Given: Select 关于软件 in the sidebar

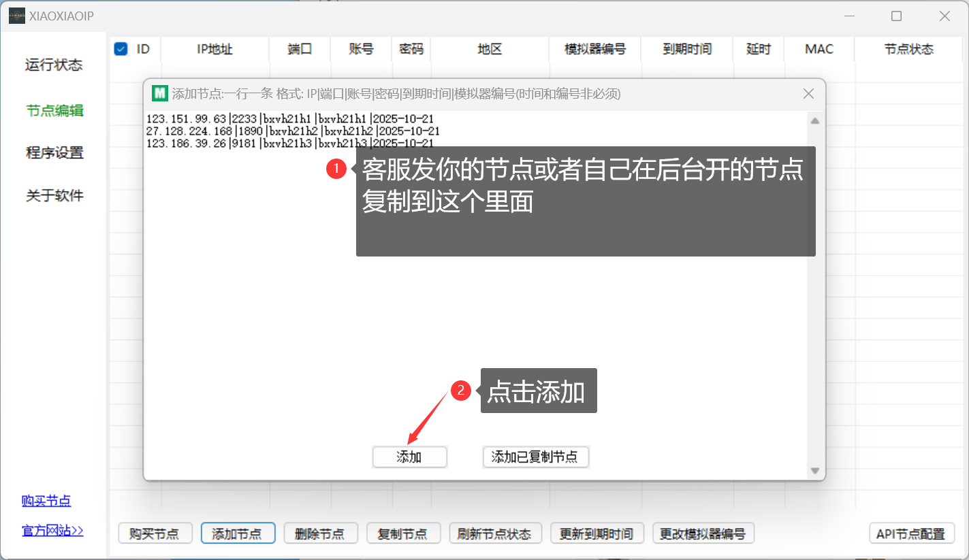Looking at the screenshot, I should [54, 196].
